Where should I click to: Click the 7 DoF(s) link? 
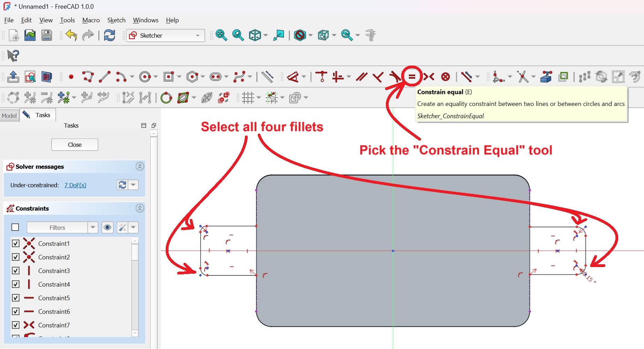click(x=75, y=185)
